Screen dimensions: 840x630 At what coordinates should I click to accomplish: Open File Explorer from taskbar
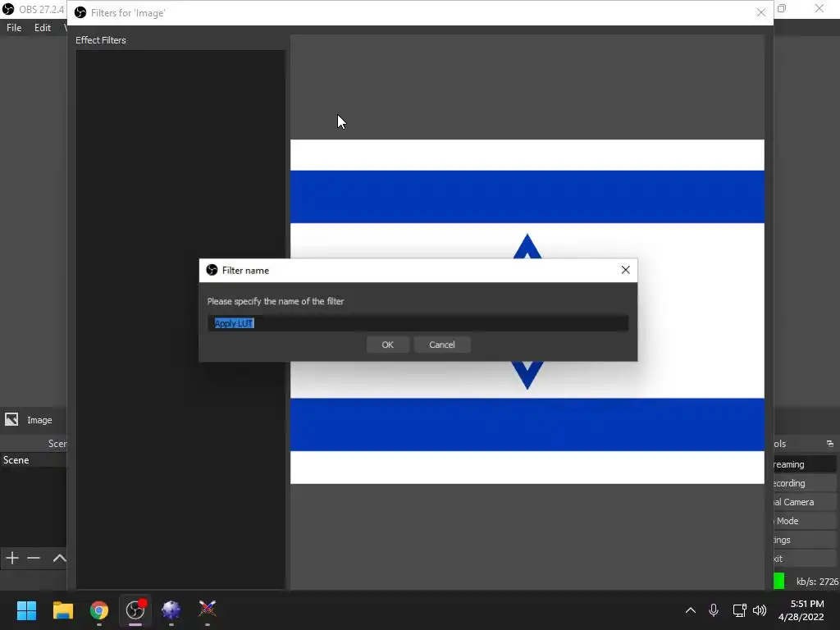[62, 610]
